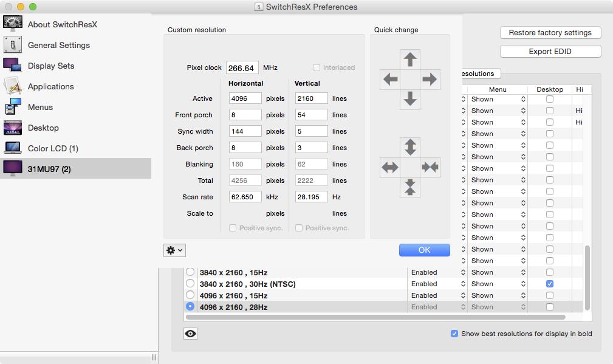Click the Vertical Front porch 54 field

pyautogui.click(x=311, y=115)
